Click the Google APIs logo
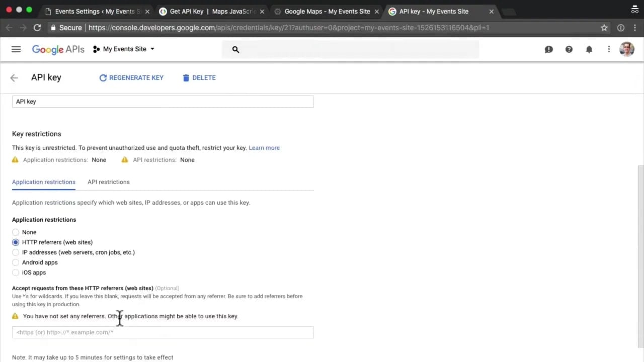 tap(58, 49)
